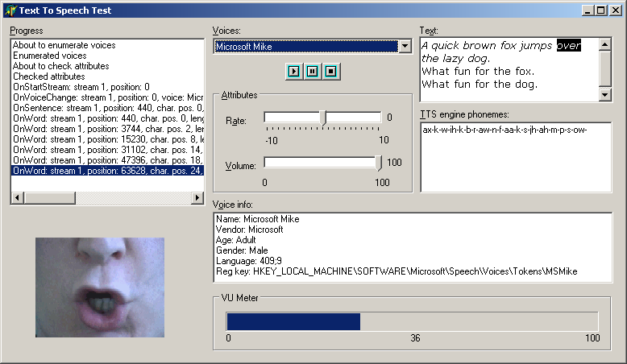
Task: Click the application icon in title bar
Action: point(10,10)
